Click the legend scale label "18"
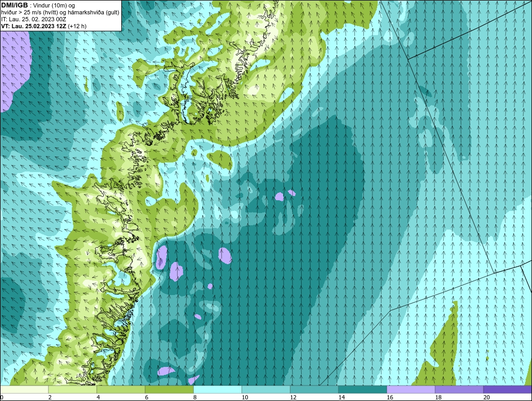This screenshot has width=532, height=401. click(438, 397)
